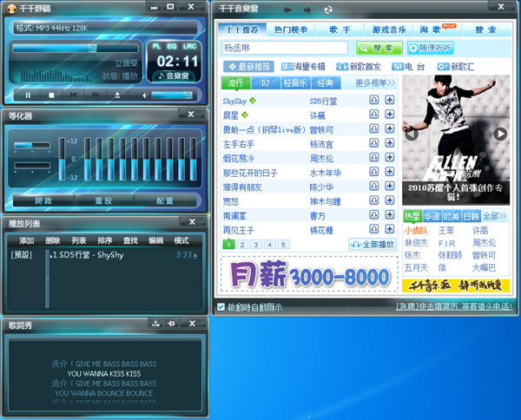Expand 全部 artist categories
521x420 pixels.
495,216
